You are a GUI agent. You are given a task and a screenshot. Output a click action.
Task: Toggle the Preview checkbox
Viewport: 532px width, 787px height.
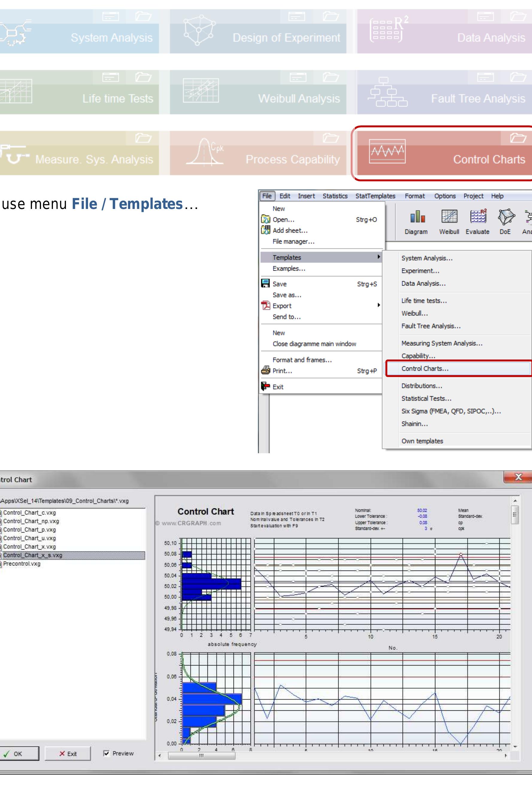pos(106,753)
